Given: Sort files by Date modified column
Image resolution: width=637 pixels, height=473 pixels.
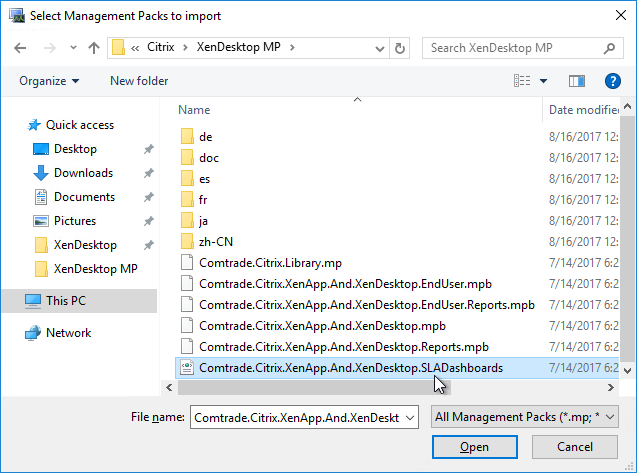Looking at the screenshot, I should 583,110.
